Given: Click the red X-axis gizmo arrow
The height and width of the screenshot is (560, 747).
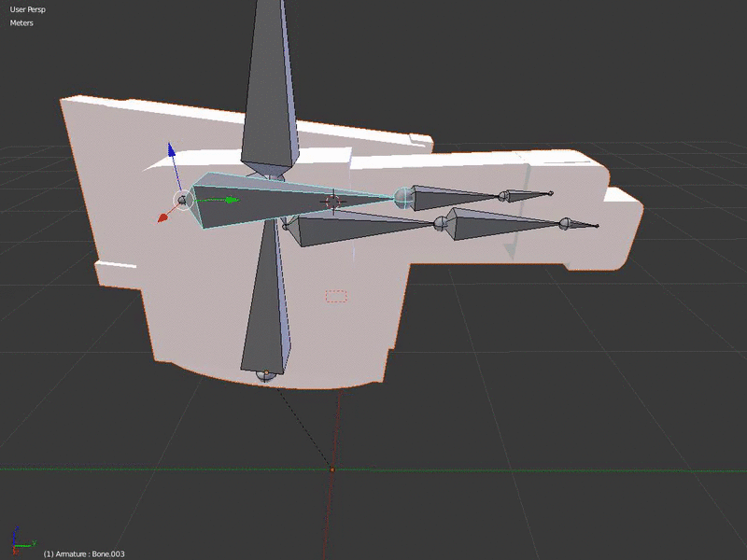Looking at the screenshot, I should (x=162, y=217).
